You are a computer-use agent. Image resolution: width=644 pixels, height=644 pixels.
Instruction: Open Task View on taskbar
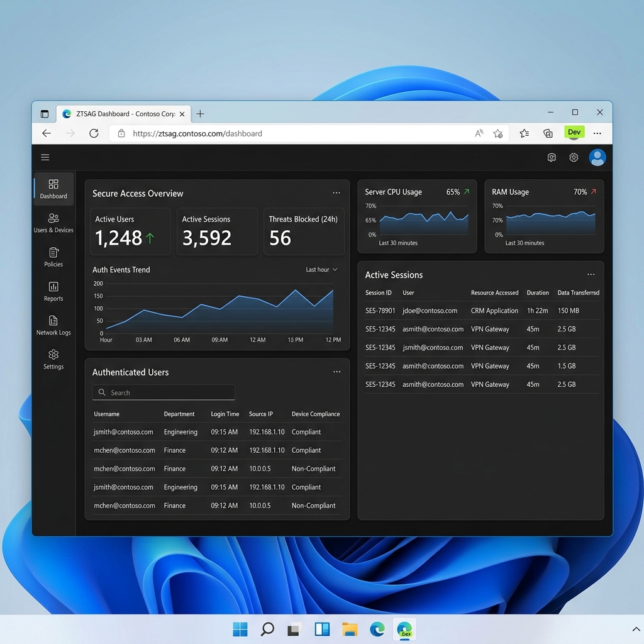click(294, 629)
